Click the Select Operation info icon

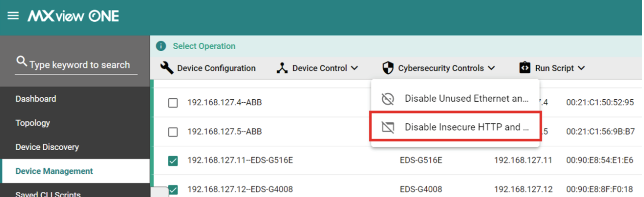161,46
